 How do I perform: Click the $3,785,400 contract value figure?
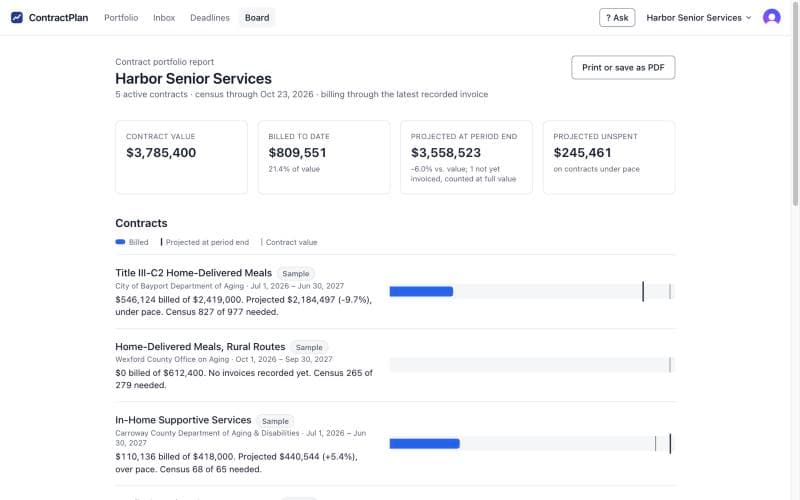[161, 153]
